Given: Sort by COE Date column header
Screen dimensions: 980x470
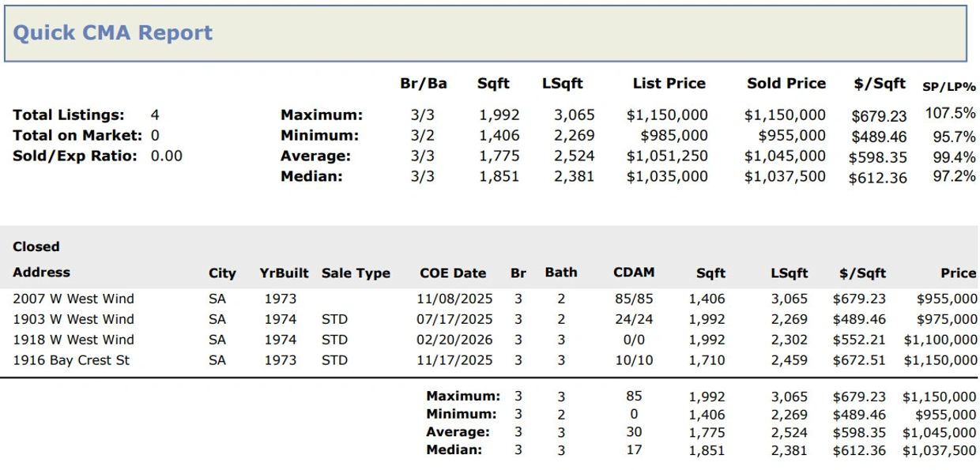Looking at the screenshot, I should click(x=453, y=273).
